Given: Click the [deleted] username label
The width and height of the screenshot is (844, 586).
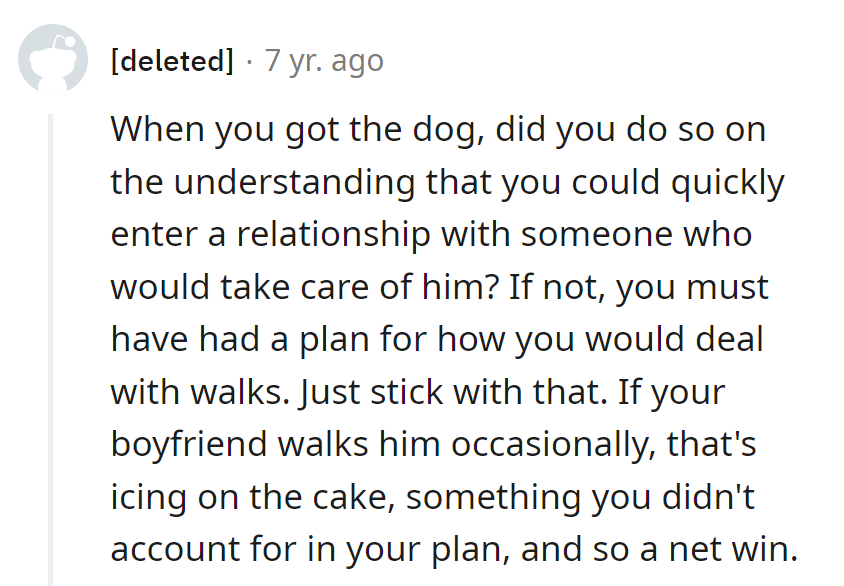Looking at the screenshot, I should tap(171, 61).
